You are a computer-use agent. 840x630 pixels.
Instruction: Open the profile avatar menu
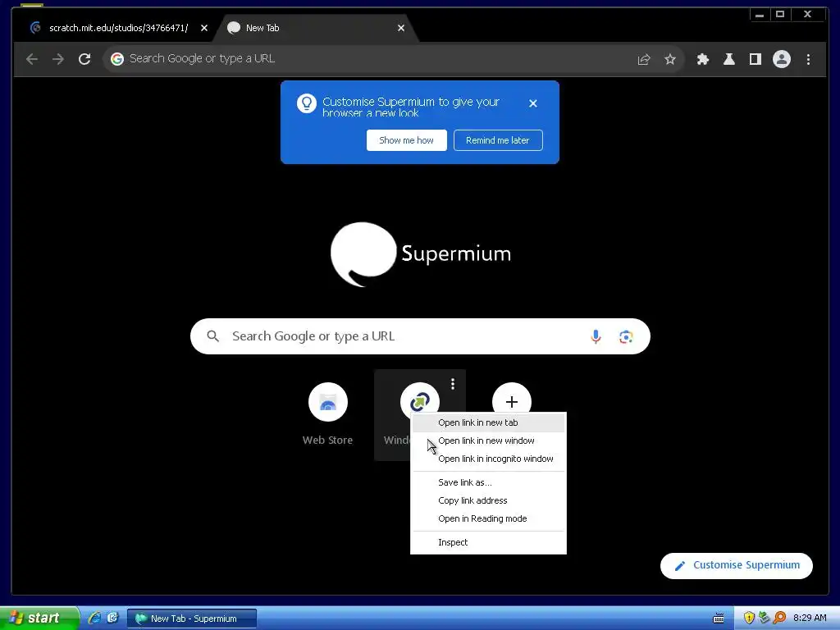pyautogui.click(x=782, y=59)
